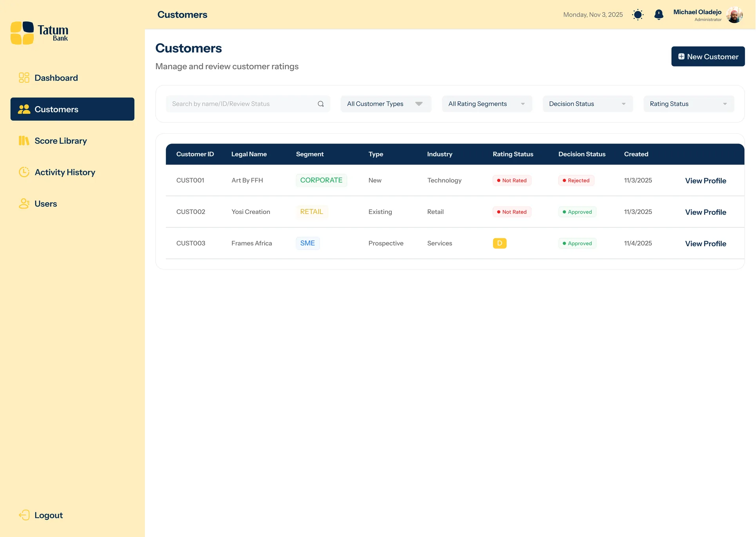Click the Users person icon in sidebar
This screenshot has height=537, width=756.
[24, 203]
